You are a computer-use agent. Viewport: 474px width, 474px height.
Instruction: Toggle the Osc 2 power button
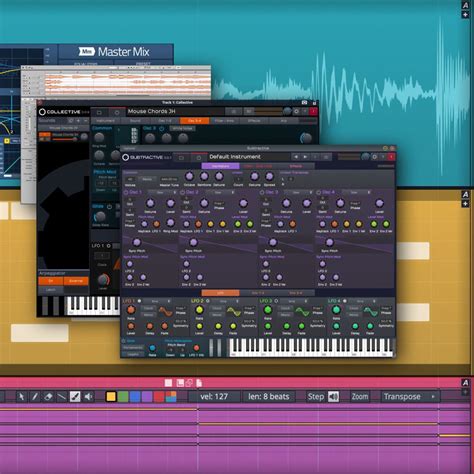(x=182, y=192)
